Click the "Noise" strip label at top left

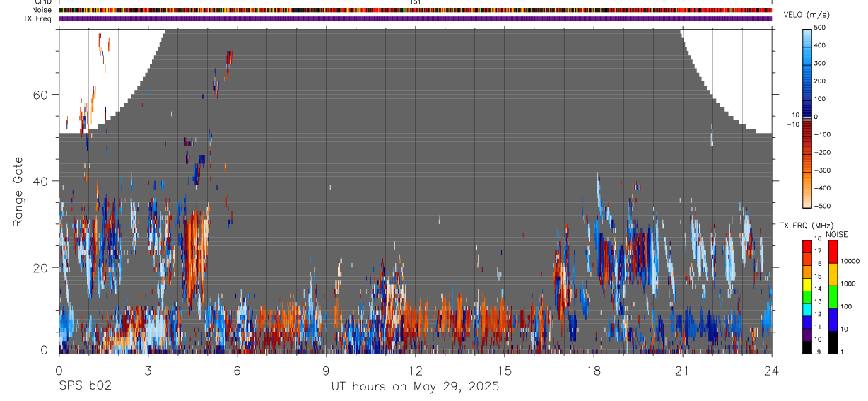pos(42,10)
